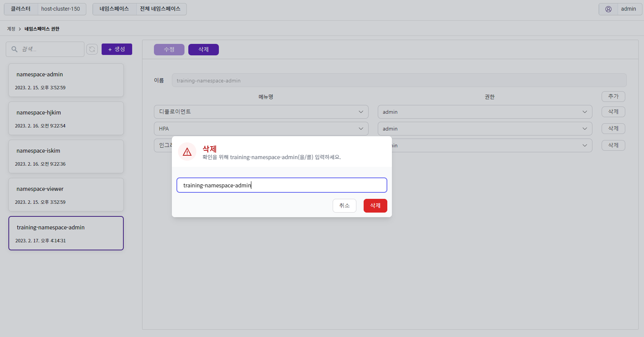Select the namespace-admin card
The width and height of the screenshot is (644, 337).
point(66,80)
